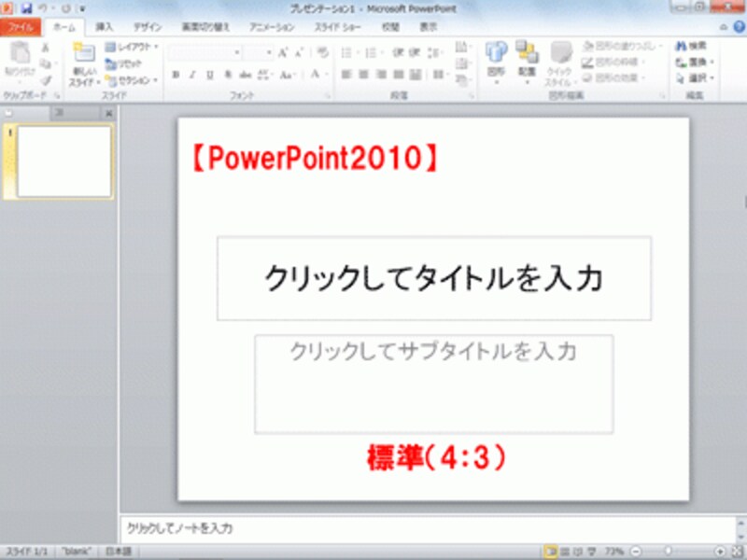
Task: Switch to the ホーム (Home) tab
Action: tap(63, 28)
